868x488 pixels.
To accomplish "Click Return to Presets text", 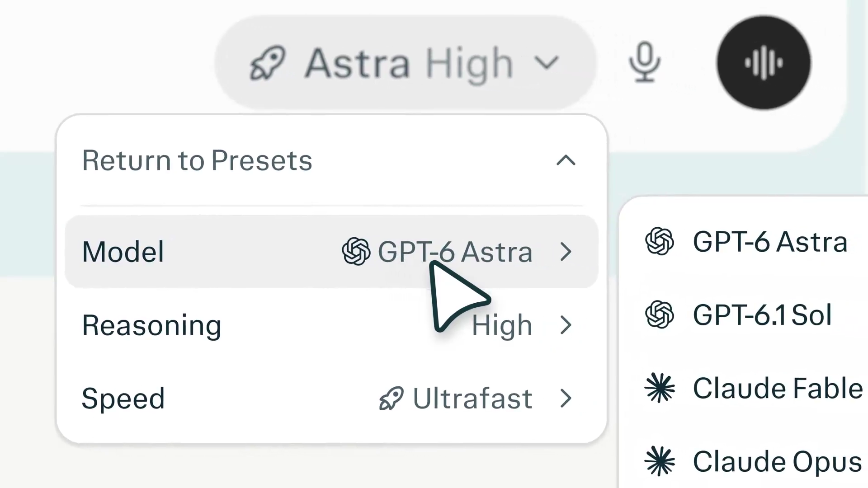I will [197, 160].
